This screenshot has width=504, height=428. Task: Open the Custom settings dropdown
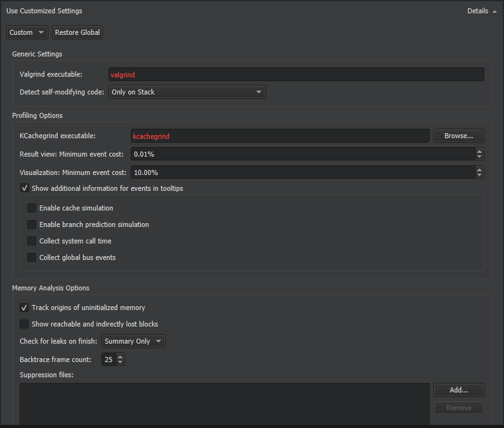coord(27,32)
